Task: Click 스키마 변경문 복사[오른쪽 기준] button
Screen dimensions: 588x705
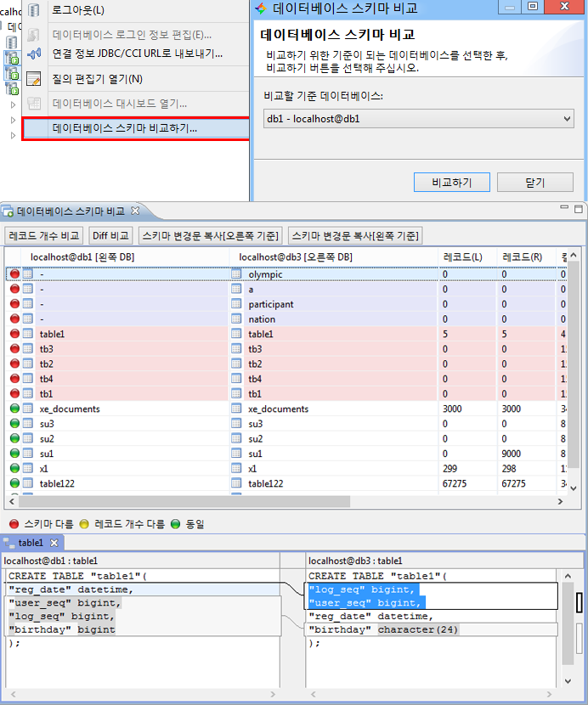Action: coord(210,235)
